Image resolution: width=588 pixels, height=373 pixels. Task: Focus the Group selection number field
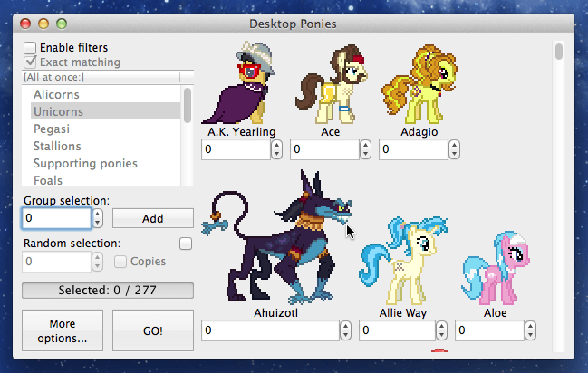tap(56, 218)
